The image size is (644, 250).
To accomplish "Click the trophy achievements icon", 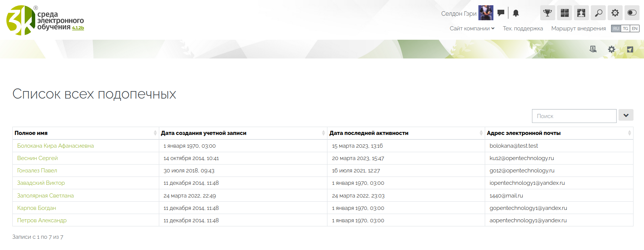I will (x=547, y=13).
